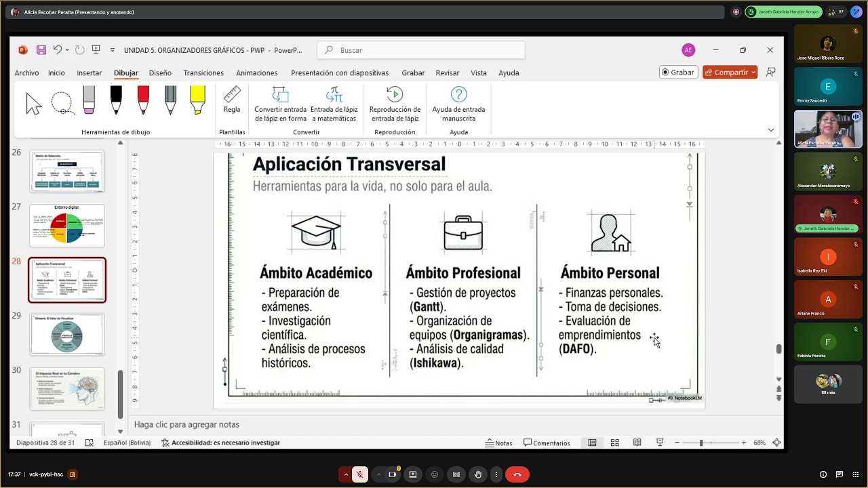Viewport: 868px width, 488px height.
Task: Select the gray pencil tool
Action: click(170, 100)
